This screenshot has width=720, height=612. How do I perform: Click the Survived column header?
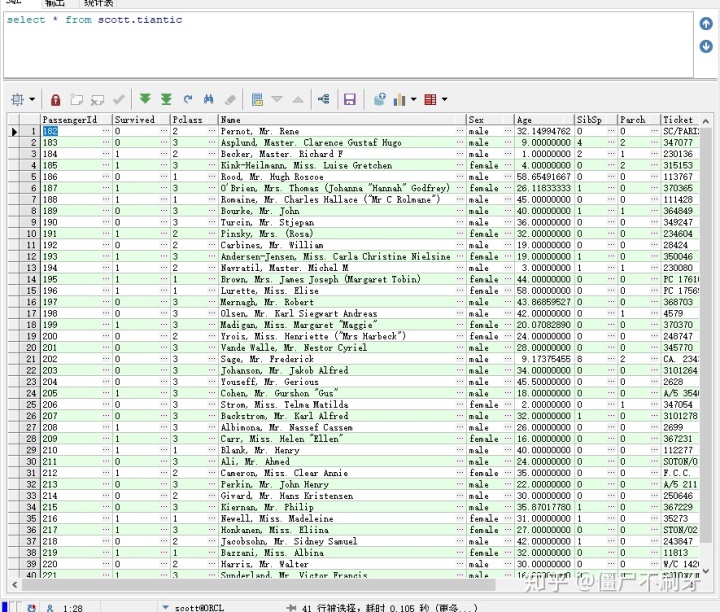(141, 120)
